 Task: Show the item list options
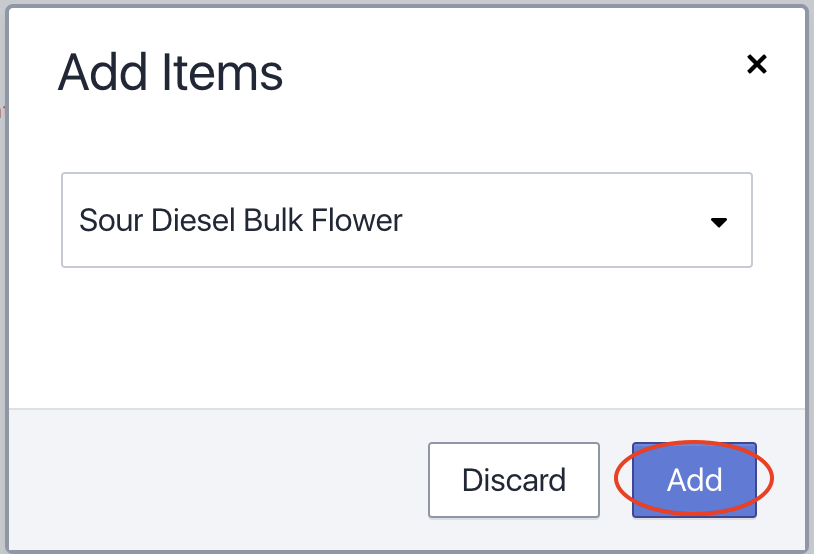point(718,222)
